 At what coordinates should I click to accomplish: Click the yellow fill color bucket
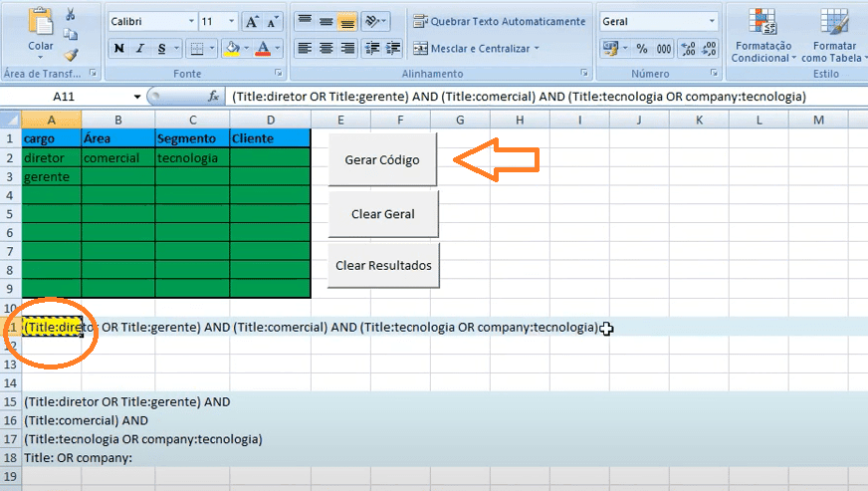point(231,48)
